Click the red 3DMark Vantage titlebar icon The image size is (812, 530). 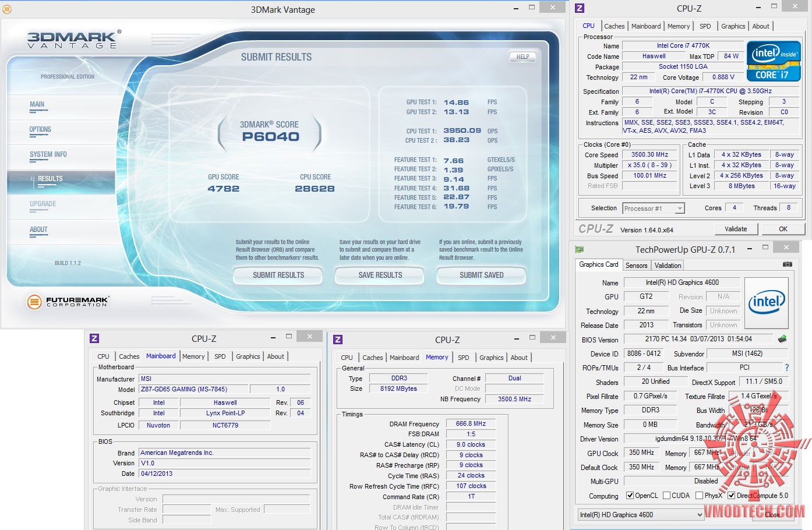click(x=7, y=9)
